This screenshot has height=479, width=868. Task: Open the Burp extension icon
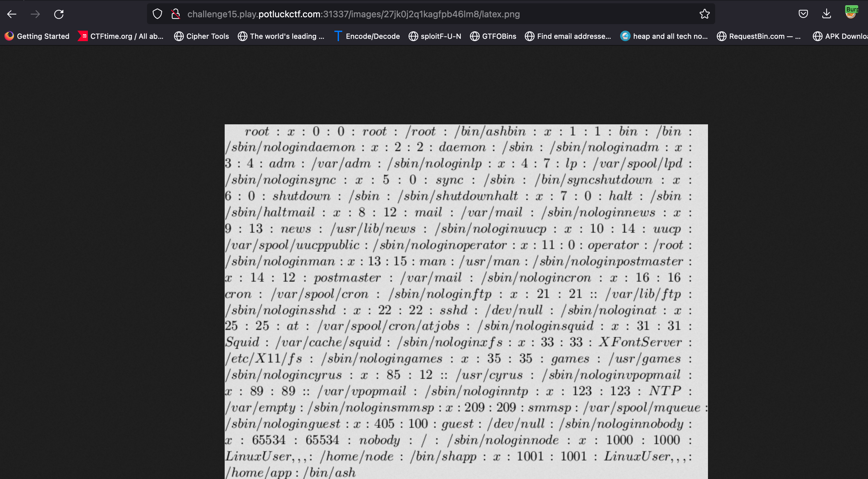851,12
